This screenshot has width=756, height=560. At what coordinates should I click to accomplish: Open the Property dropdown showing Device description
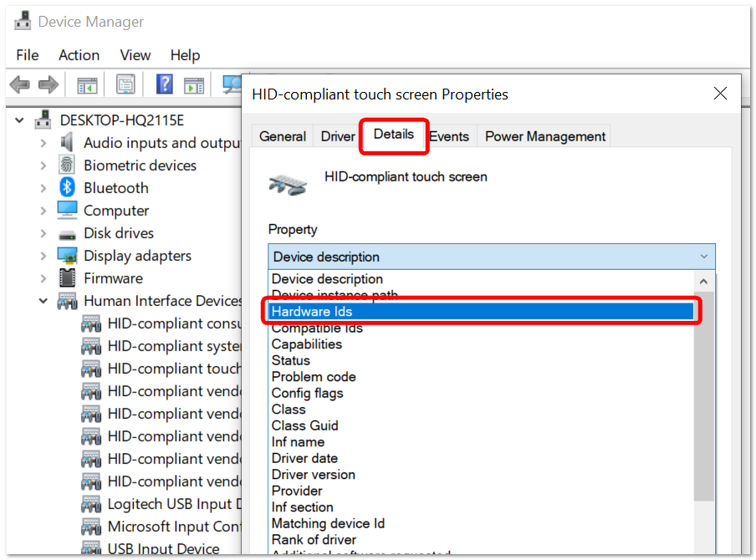click(x=491, y=257)
